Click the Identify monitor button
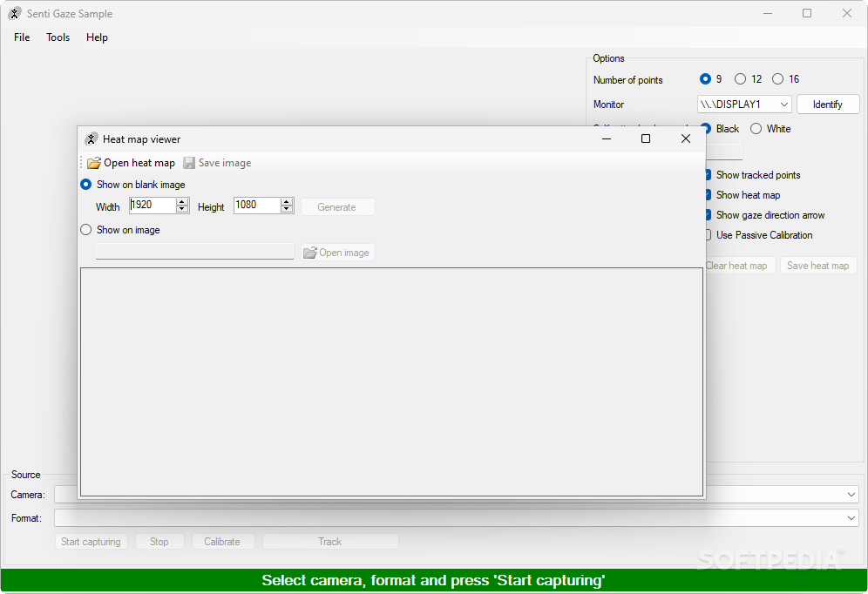 (828, 104)
